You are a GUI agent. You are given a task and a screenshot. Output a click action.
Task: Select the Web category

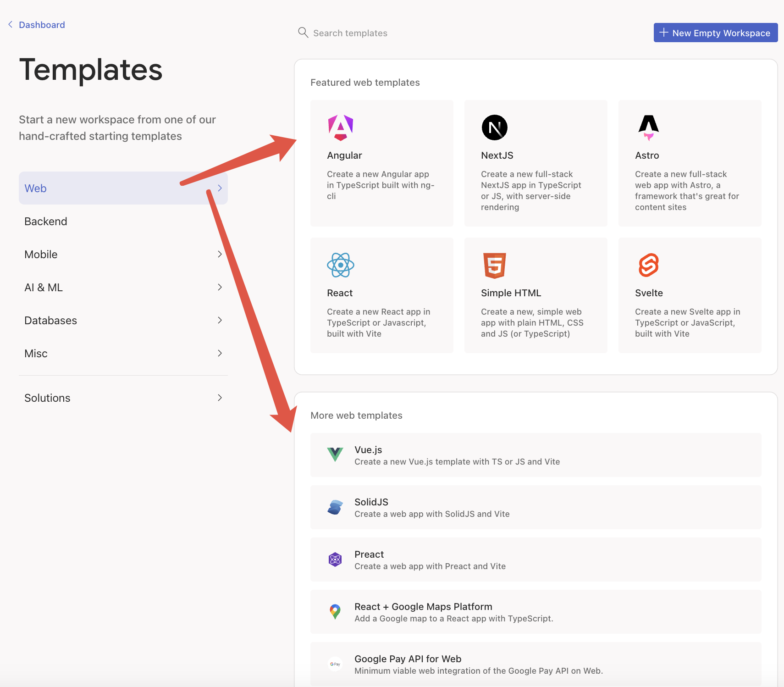[123, 188]
